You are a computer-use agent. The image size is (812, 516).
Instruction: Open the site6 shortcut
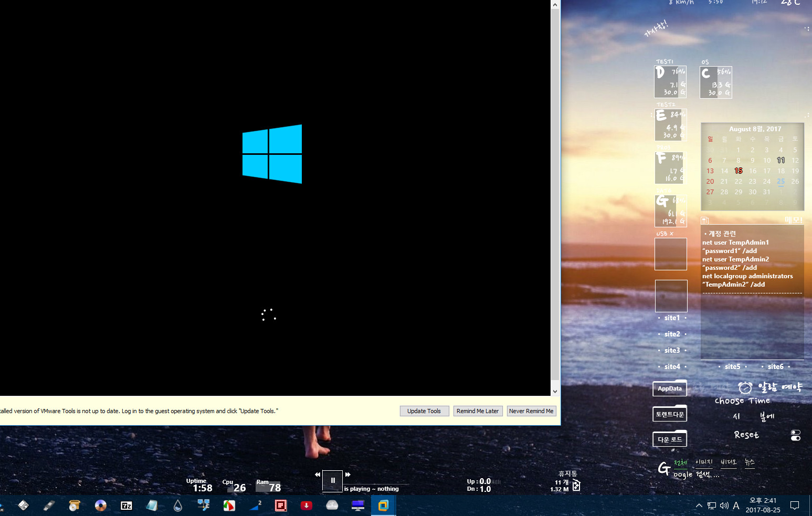click(x=775, y=366)
